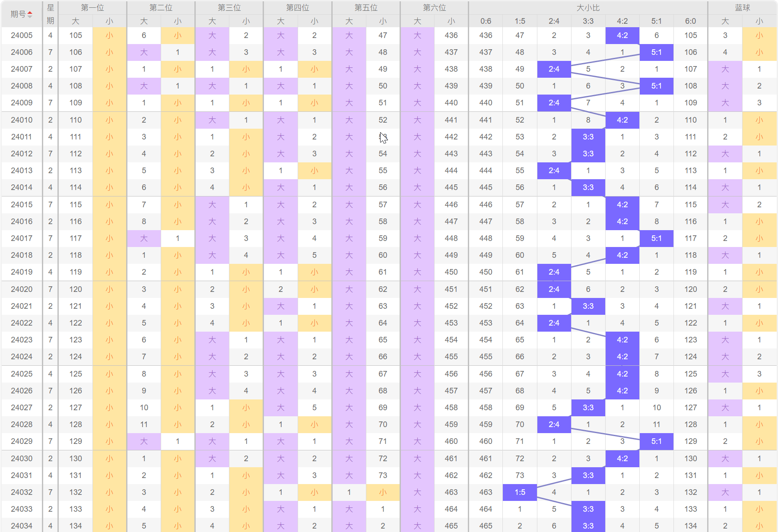Select the 第五位 column group header
This screenshot has height=532, width=778.
coord(366,8)
